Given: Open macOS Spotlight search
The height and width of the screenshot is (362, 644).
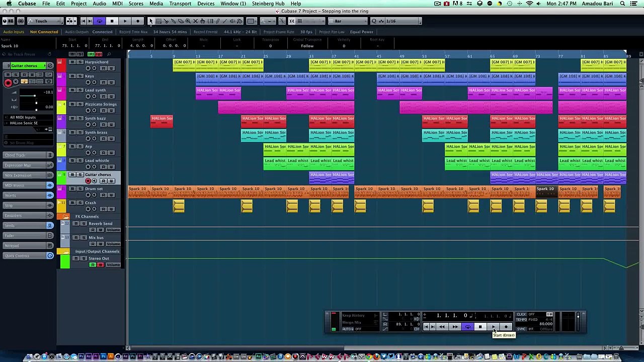Looking at the screenshot, I should (623, 4).
